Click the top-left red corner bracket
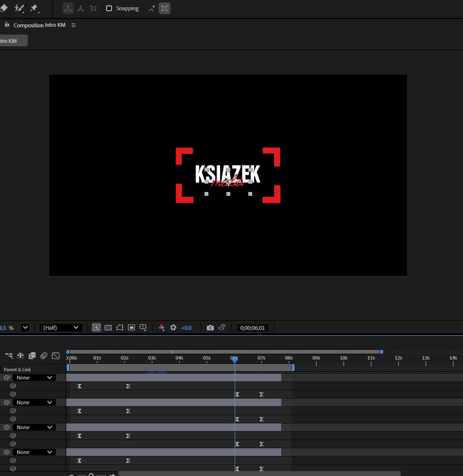 click(x=184, y=156)
